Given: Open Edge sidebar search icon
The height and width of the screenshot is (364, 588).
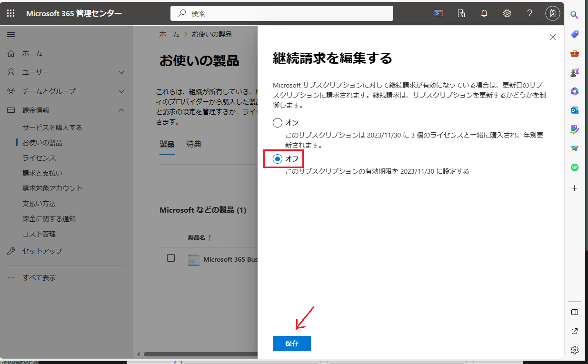Looking at the screenshot, I should pyautogui.click(x=575, y=15).
